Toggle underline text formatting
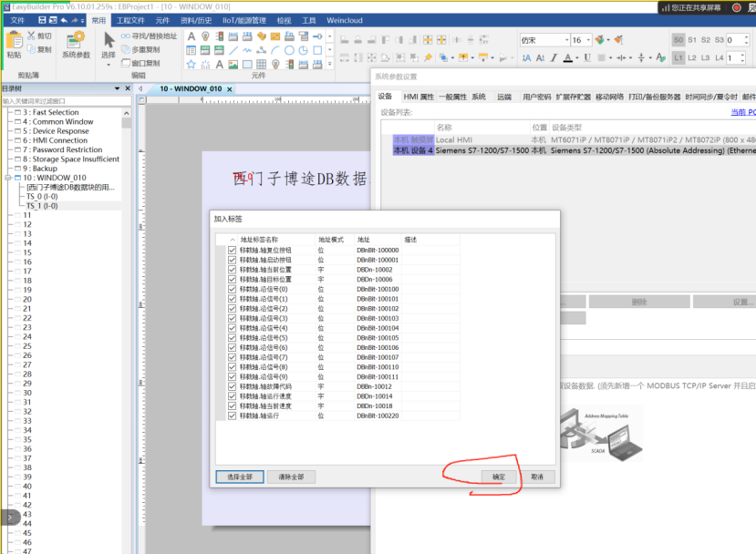Viewport: 756px width, 554px height. tap(587, 57)
